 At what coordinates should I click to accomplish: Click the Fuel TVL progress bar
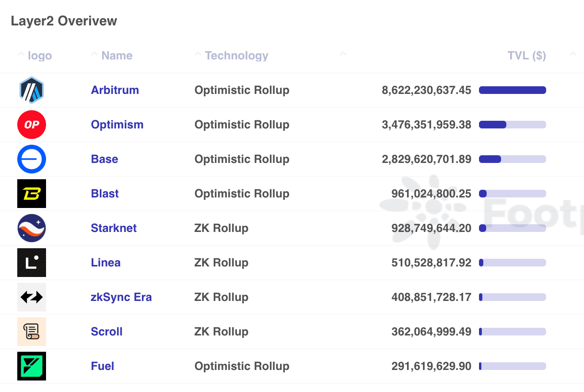coord(513,366)
